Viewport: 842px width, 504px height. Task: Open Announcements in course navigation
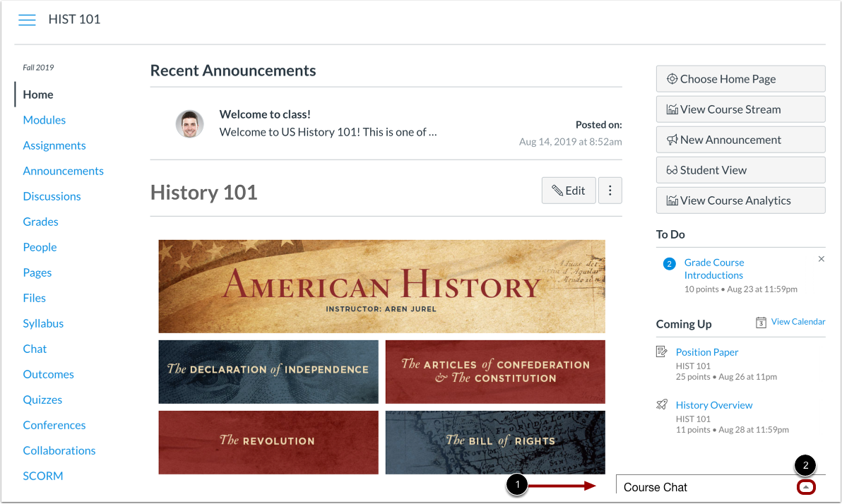(64, 171)
